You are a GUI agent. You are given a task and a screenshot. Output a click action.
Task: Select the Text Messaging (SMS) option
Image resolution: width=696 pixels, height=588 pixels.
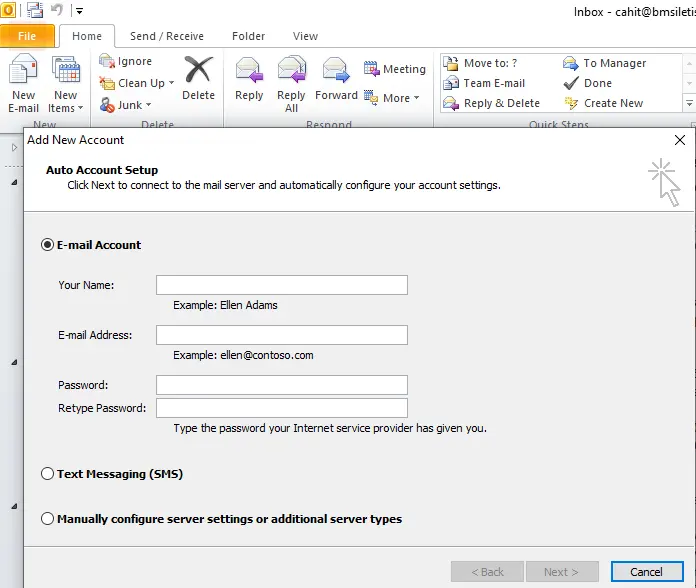click(47, 474)
